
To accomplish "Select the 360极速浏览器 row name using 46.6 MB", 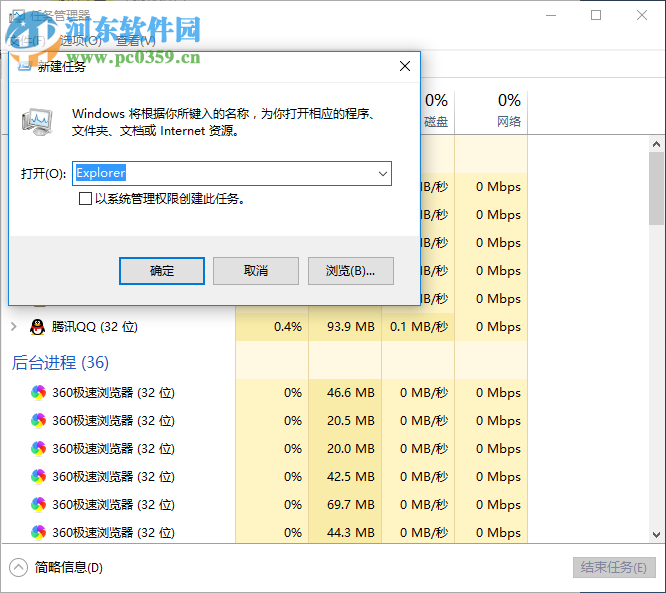I will 113,393.
